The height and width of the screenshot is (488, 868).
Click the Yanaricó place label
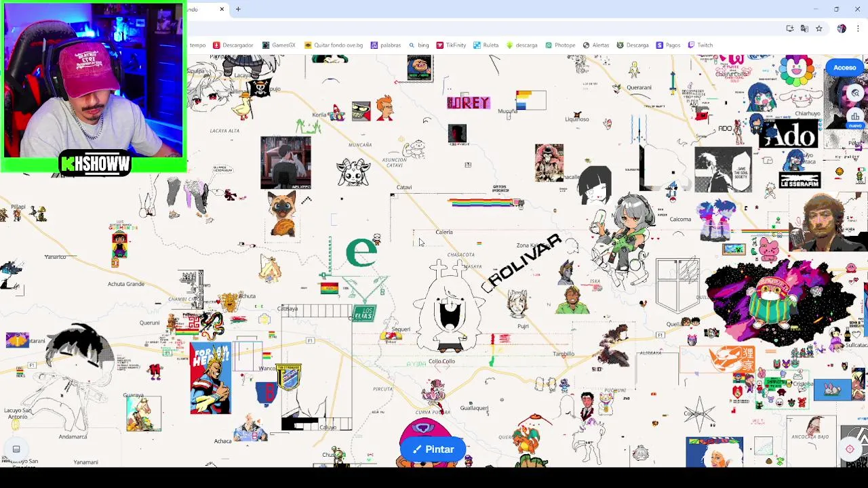tap(55, 257)
